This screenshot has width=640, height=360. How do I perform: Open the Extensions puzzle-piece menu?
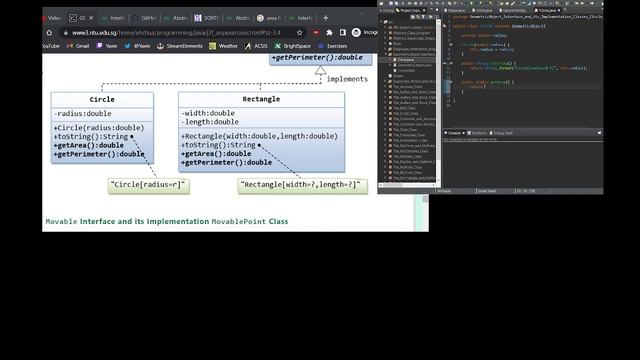coord(329,33)
